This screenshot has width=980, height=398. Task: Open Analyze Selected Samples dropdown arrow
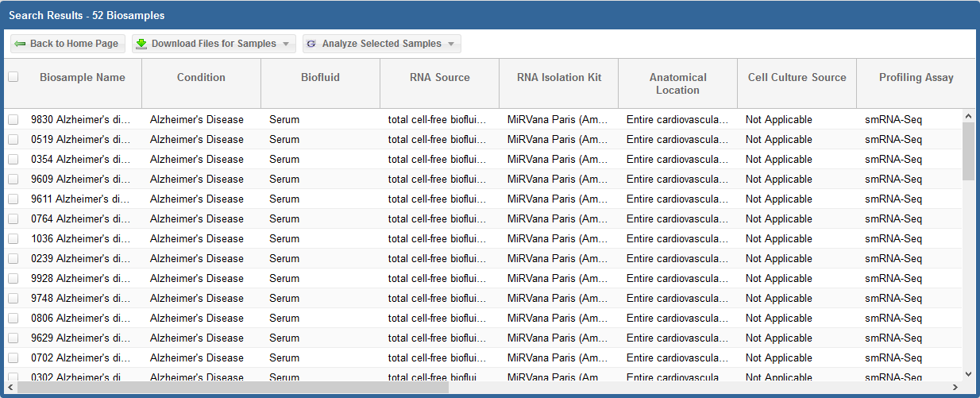coord(451,44)
